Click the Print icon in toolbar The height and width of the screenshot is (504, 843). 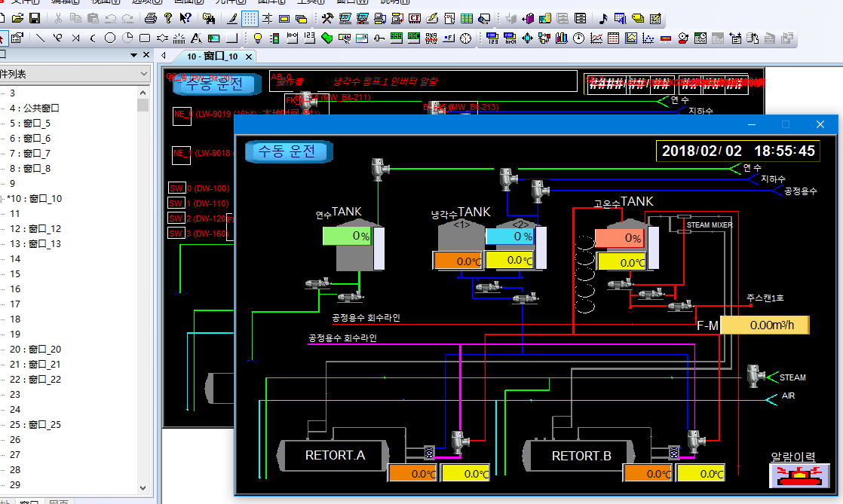pos(150,18)
